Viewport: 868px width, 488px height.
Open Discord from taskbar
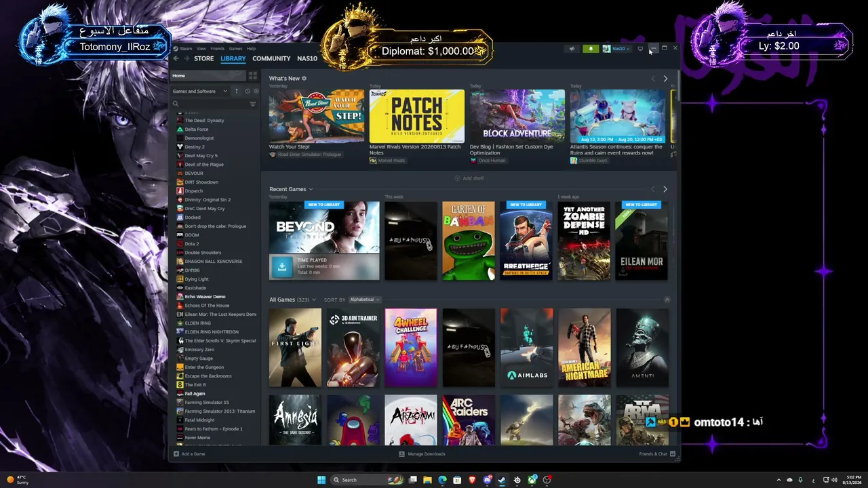pyautogui.click(x=487, y=480)
